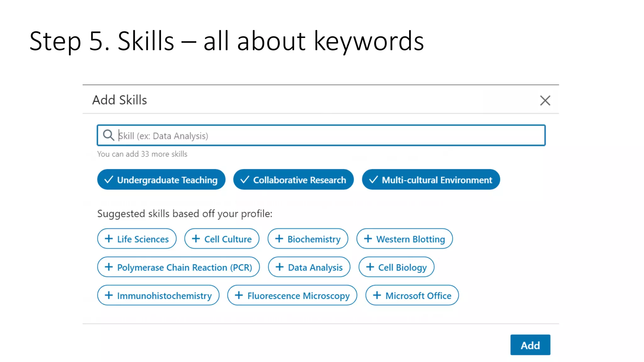Add Microsoft Office suggested skill
Screen dimensions: 644x362
pyautogui.click(x=412, y=295)
